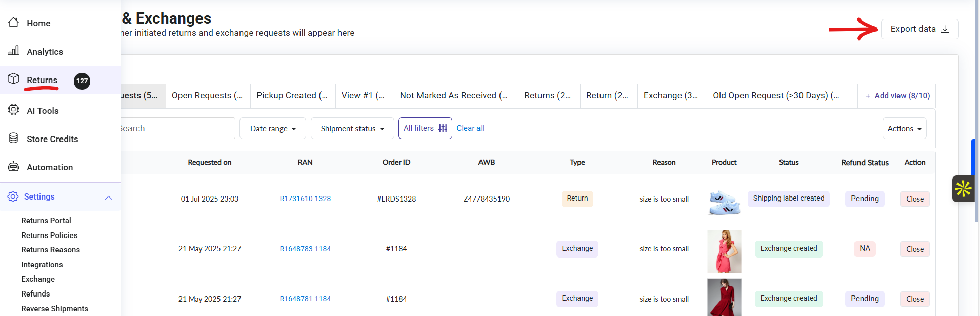
Task: Click the Store Credits coin stack icon
Action: [14, 139]
